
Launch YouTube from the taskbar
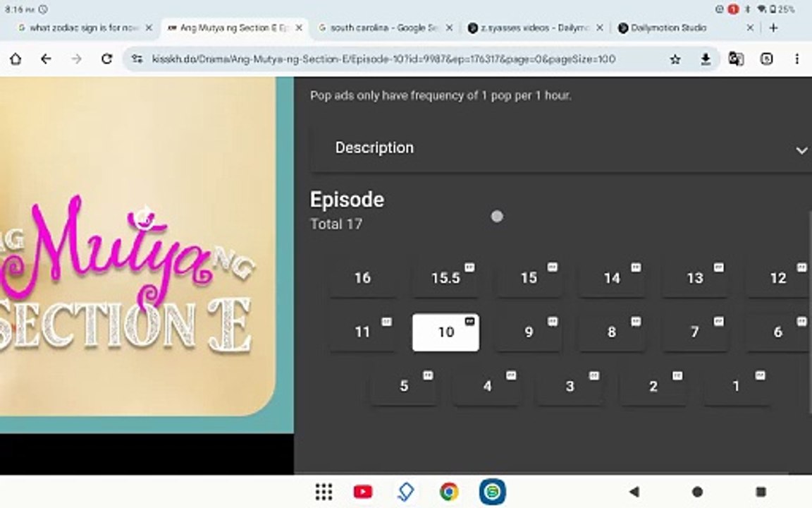pyautogui.click(x=363, y=491)
